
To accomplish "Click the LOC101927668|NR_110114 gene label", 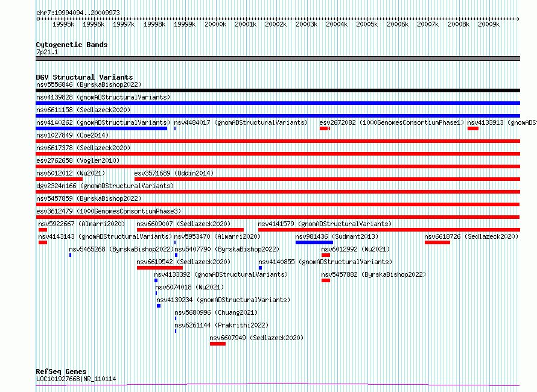I will point(76,379).
